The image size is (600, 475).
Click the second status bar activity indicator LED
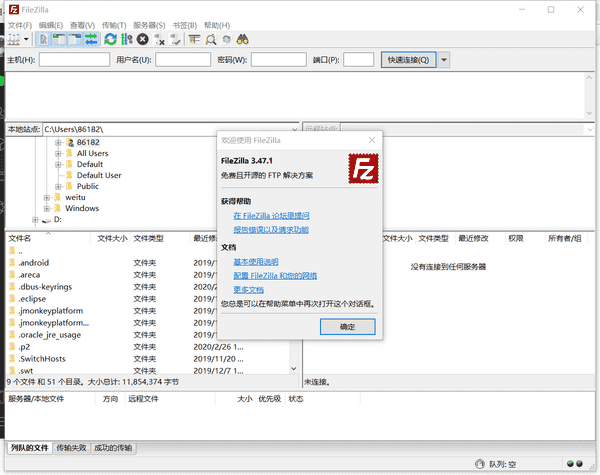pyautogui.click(x=579, y=464)
